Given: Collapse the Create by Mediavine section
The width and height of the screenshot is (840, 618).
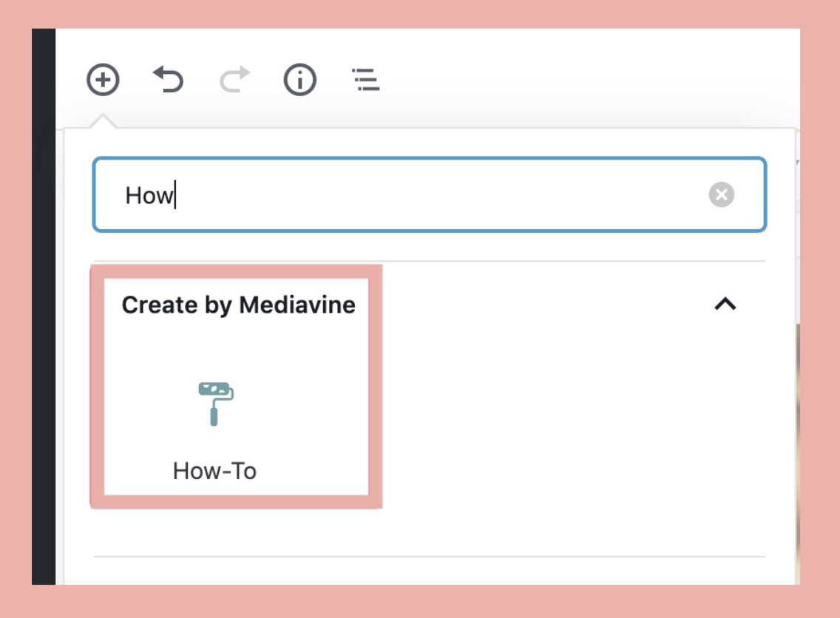Looking at the screenshot, I should pos(725,304).
